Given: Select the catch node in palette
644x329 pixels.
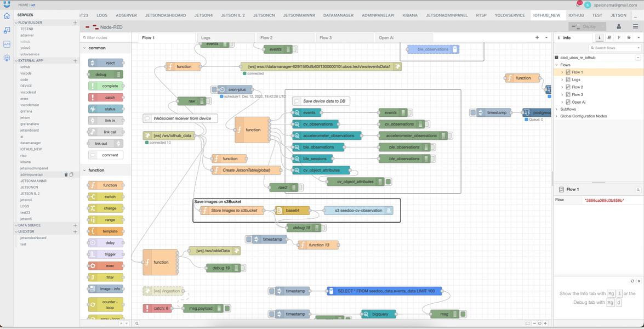Looking at the screenshot, I should [x=106, y=98].
